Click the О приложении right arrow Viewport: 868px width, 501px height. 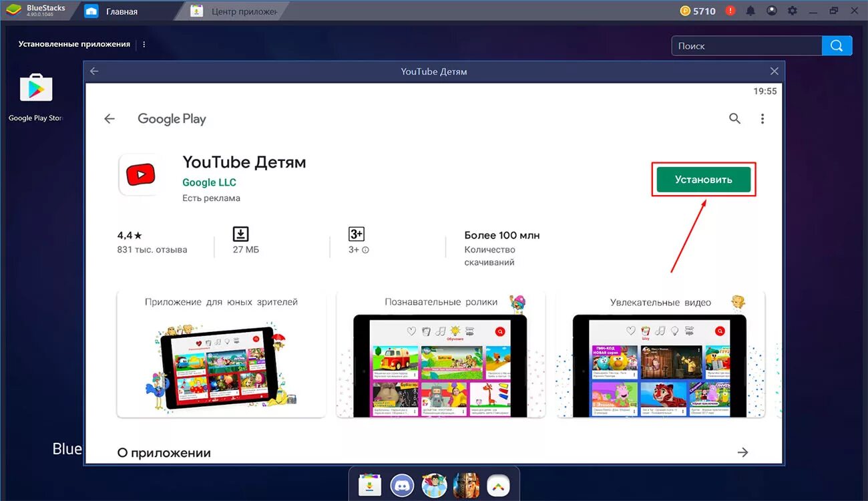[742, 452]
